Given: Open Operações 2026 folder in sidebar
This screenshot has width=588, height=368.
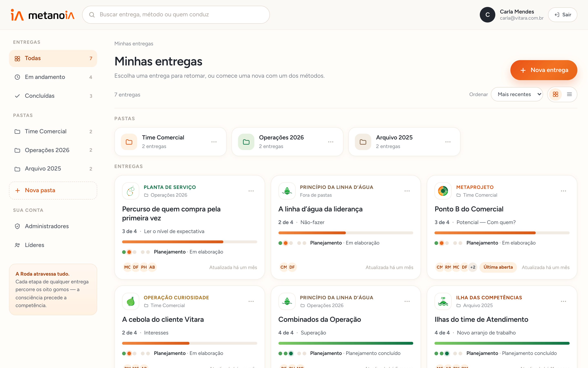Looking at the screenshot, I should pyautogui.click(x=53, y=150).
